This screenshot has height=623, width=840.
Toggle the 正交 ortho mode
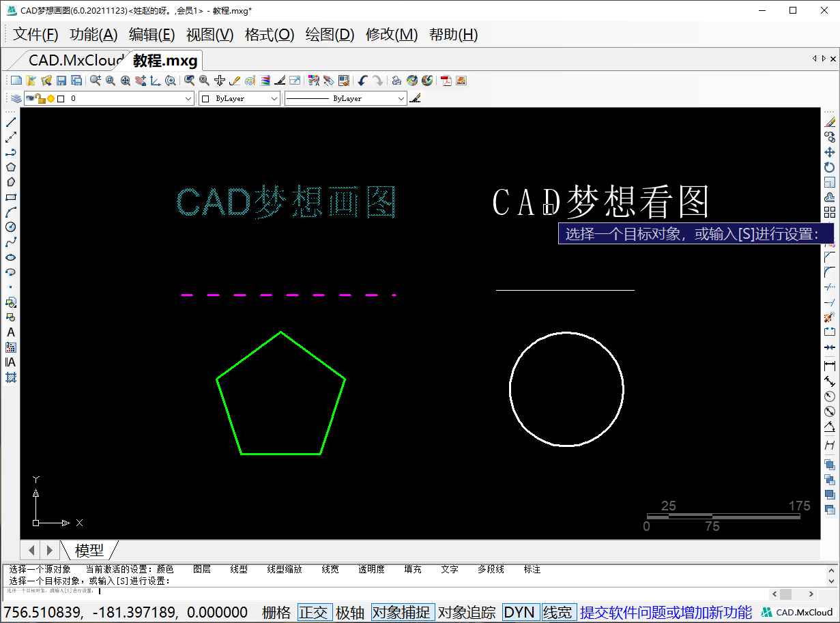(x=314, y=612)
